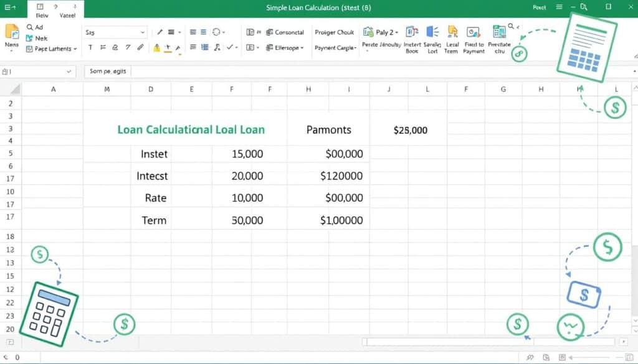Expand the arrow beside the circular icon

pos(224,32)
